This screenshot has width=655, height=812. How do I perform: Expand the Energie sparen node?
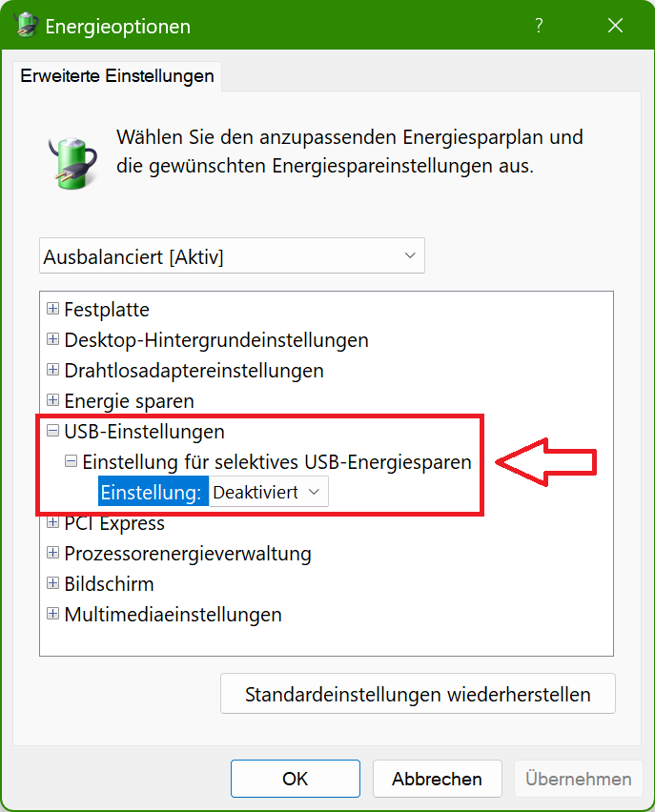[x=52, y=400]
